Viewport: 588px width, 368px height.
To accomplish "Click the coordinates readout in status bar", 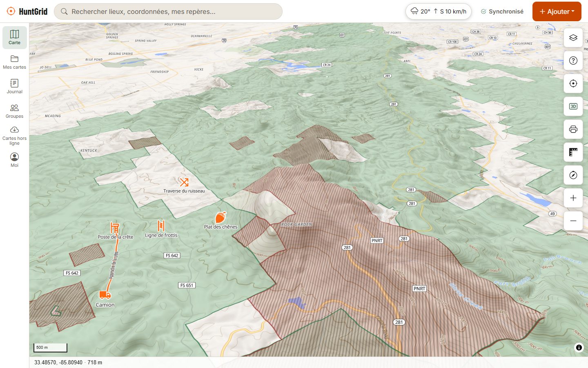I will [x=68, y=362].
